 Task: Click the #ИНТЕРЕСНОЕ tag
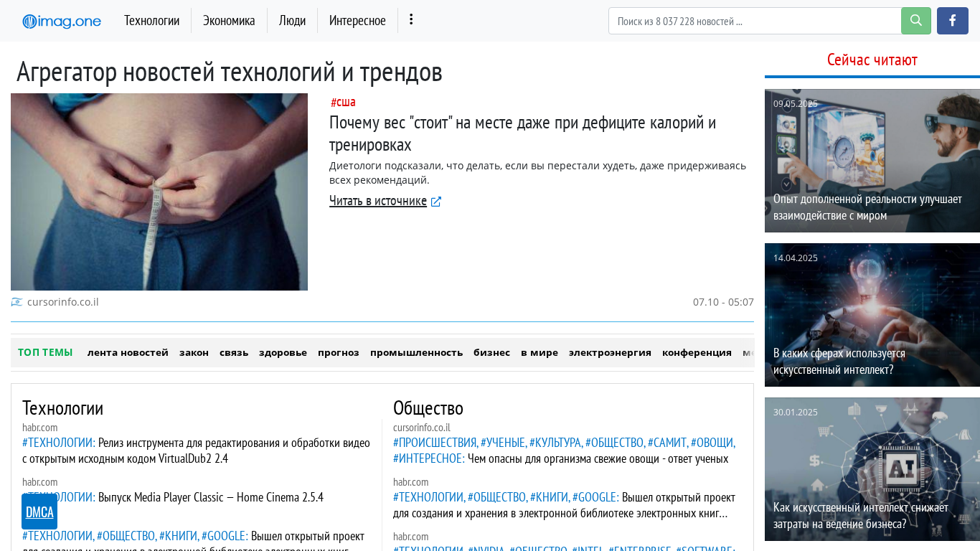429,458
